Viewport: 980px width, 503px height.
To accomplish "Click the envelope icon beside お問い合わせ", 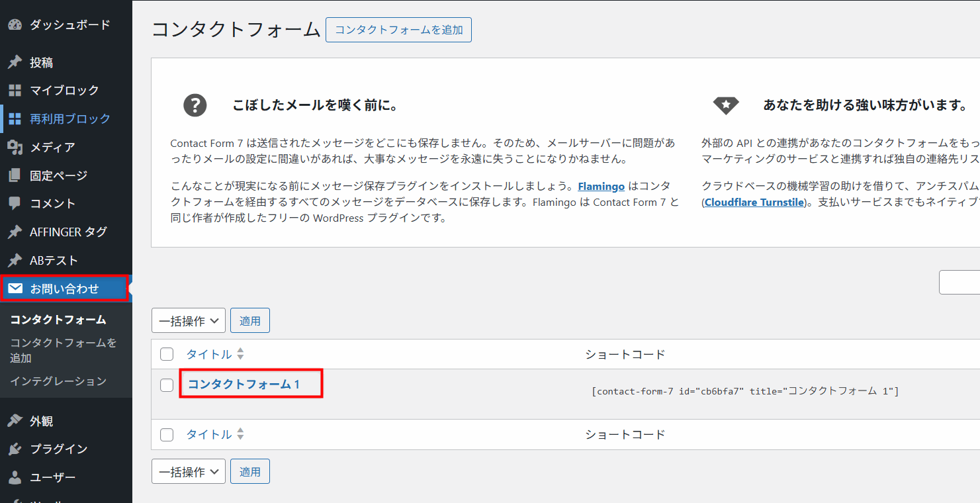I will (x=15, y=289).
